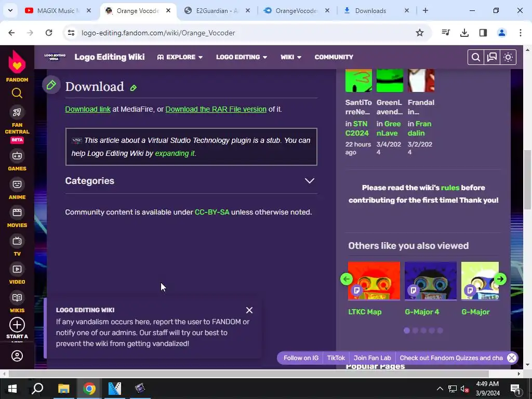Viewport: 532px width, 399px height.
Task: Open Chrome profile avatar
Action: pos(502,33)
